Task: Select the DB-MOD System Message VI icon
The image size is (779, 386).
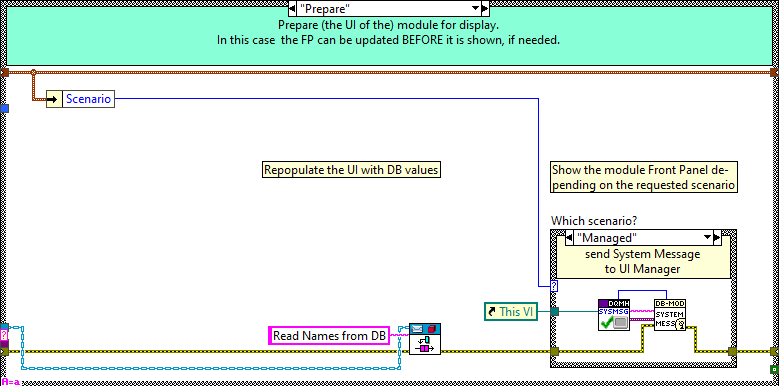Action: 670,315
